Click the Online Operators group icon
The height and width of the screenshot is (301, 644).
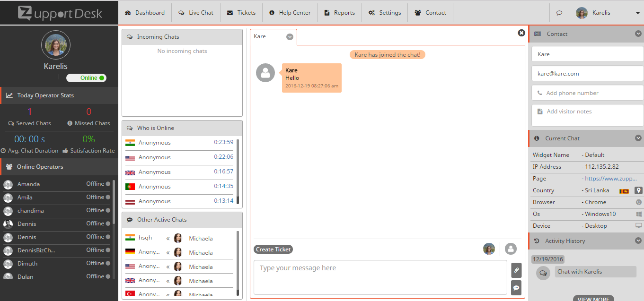click(9, 167)
